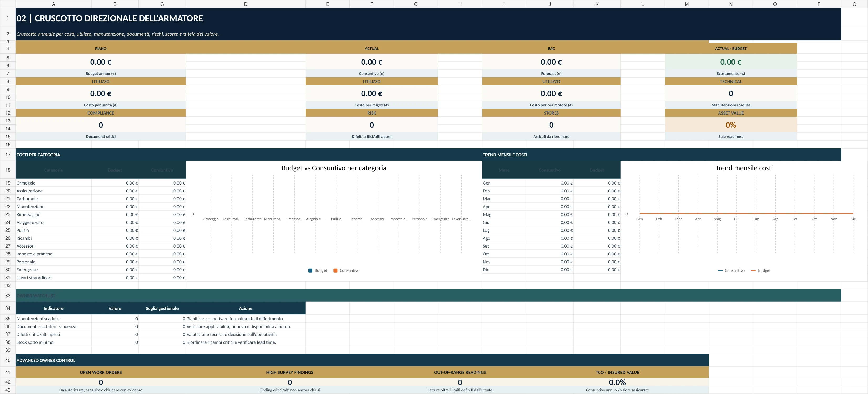Select the 'Difetti critici/alti aperti' KPI label
Viewport: 868px width, 394px height.
pos(372,137)
